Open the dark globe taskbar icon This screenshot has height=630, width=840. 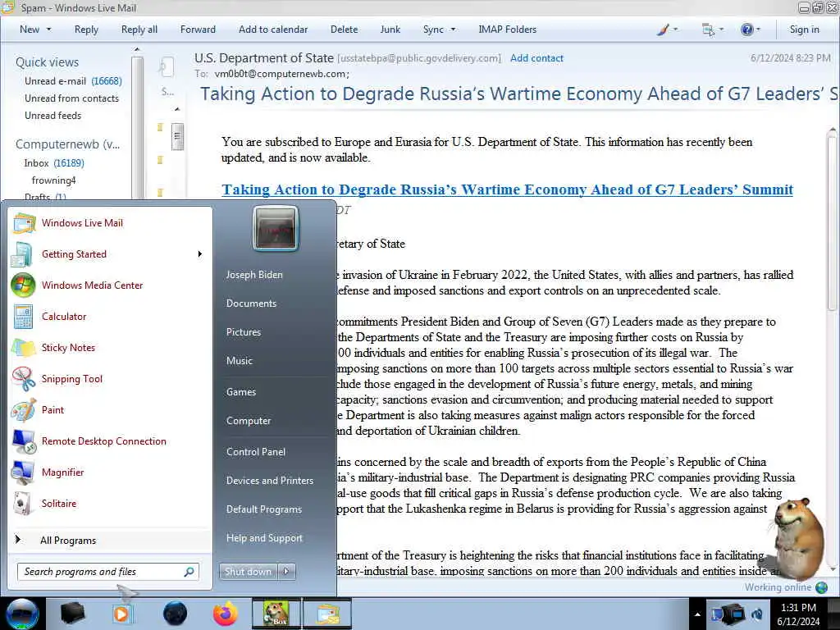pos(176,614)
